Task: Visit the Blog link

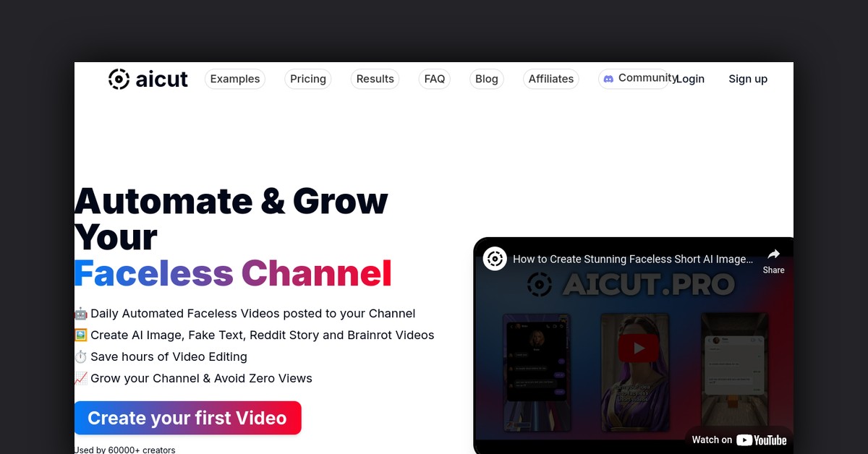Action: 487,79
